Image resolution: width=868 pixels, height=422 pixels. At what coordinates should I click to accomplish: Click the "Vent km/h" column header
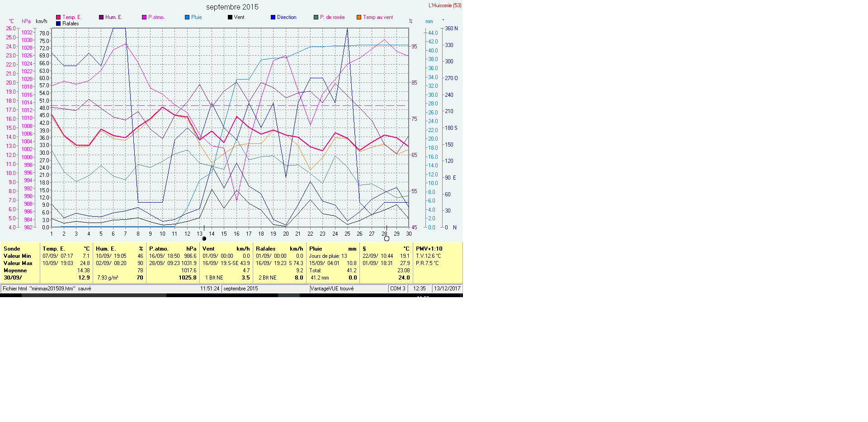pyautogui.click(x=226, y=249)
